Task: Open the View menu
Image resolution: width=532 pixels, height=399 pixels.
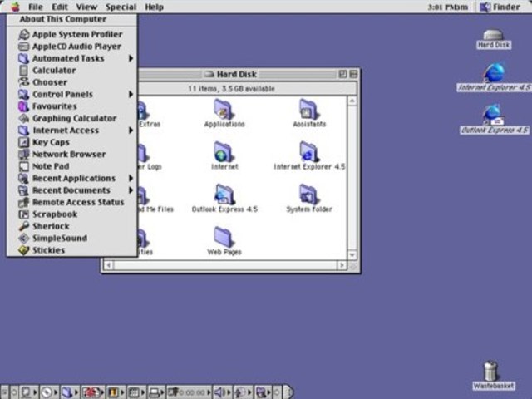Action: pos(86,7)
